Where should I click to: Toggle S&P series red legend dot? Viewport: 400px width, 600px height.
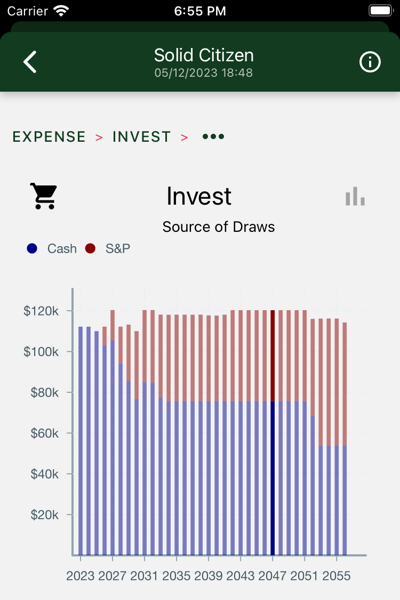coord(90,248)
